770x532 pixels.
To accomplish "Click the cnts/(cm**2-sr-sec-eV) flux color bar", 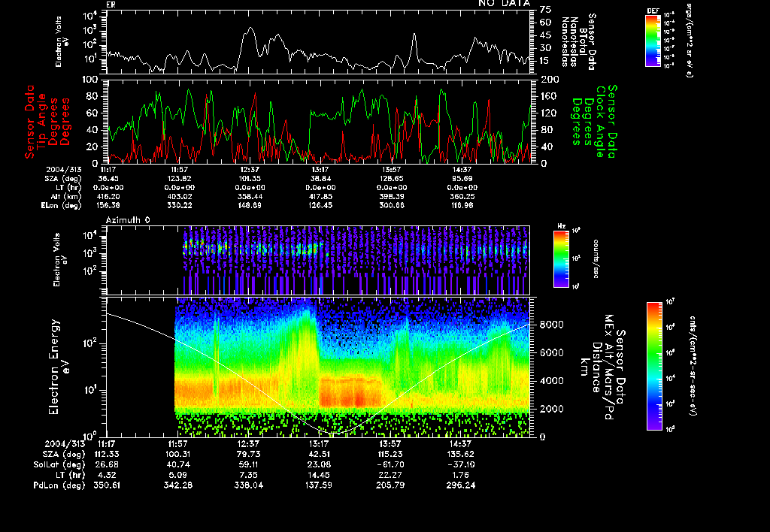I will 653,366.
